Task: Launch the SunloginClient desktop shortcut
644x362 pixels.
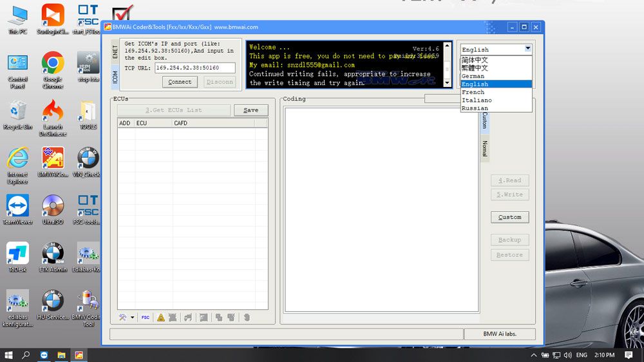Action: click(x=53, y=20)
